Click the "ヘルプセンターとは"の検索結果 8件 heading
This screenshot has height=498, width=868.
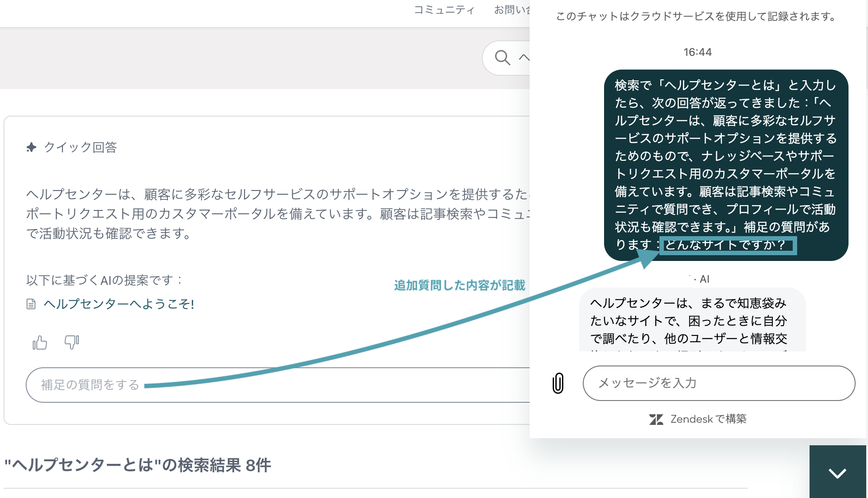pos(138,465)
